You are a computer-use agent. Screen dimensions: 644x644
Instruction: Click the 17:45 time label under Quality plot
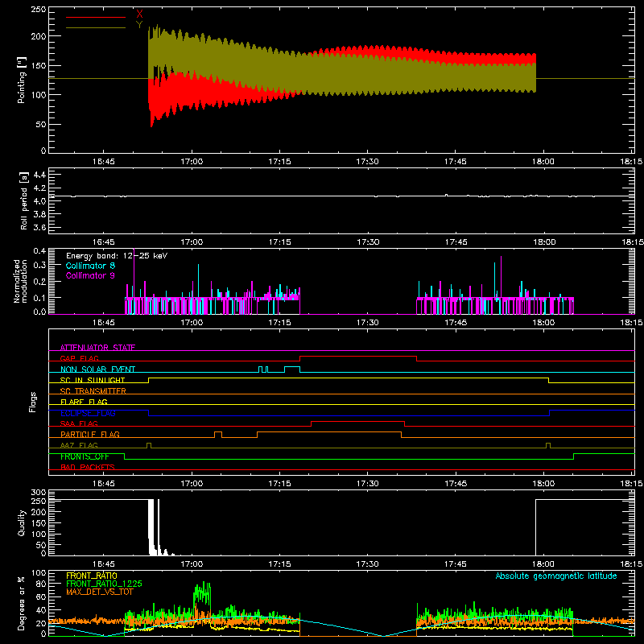click(x=456, y=564)
